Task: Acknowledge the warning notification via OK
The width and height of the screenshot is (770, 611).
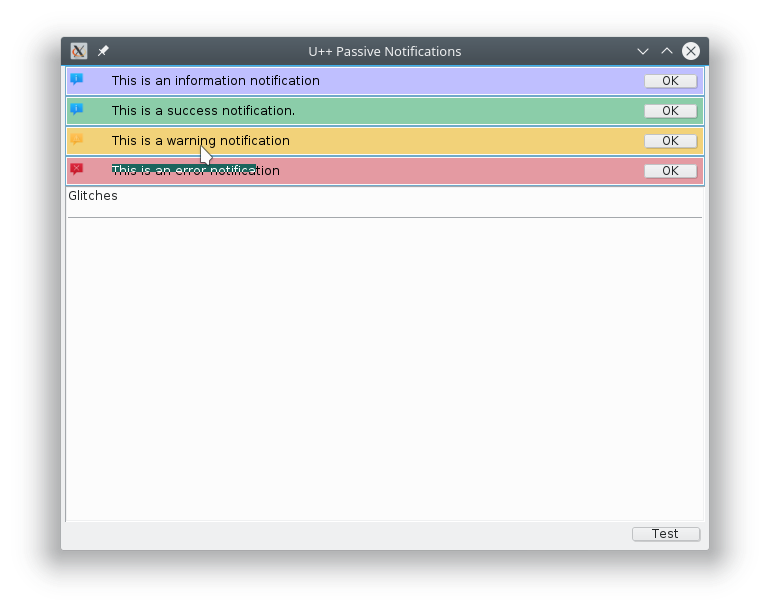Action: tap(670, 141)
